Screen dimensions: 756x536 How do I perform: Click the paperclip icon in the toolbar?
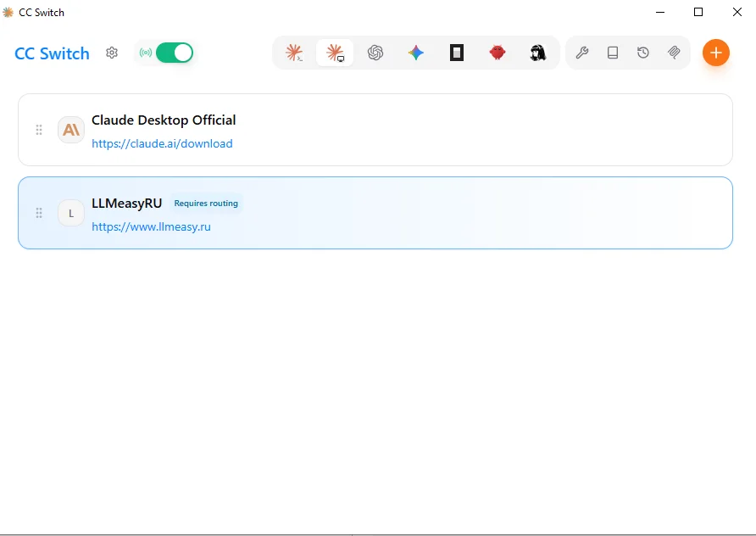(x=674, y=53)
